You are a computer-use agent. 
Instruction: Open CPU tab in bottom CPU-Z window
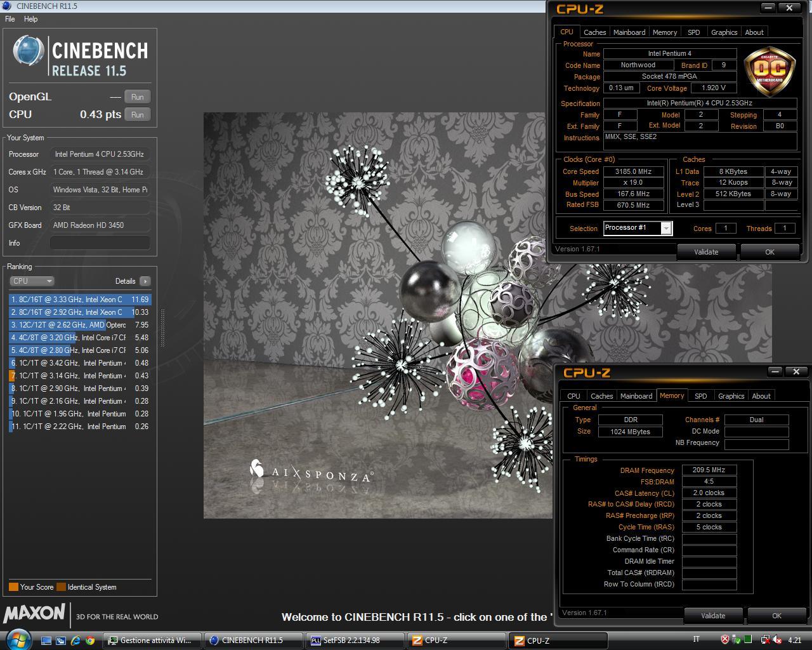573,395
